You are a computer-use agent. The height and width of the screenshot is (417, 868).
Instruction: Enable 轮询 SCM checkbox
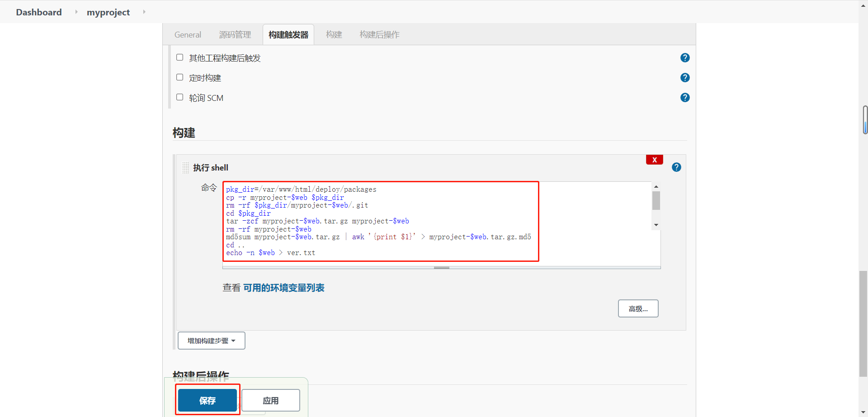coord(179,97)
